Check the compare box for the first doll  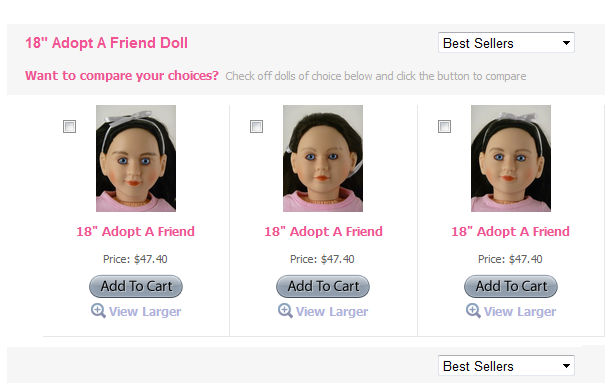[69, 126]
